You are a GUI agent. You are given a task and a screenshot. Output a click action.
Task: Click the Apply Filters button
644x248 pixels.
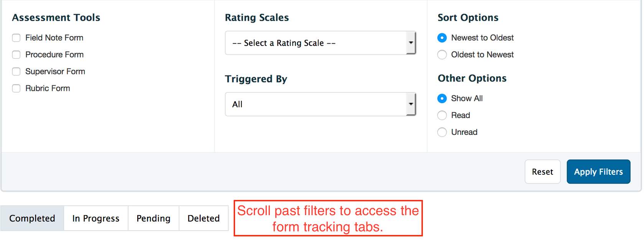click(x=598, y=172)
